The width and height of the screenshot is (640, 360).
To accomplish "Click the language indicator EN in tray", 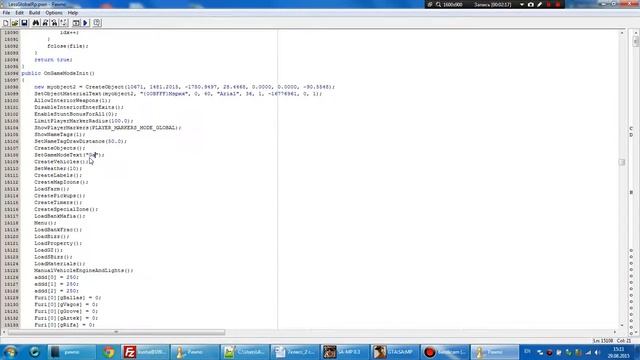I will pyautogui.click(x=527, y=352).
